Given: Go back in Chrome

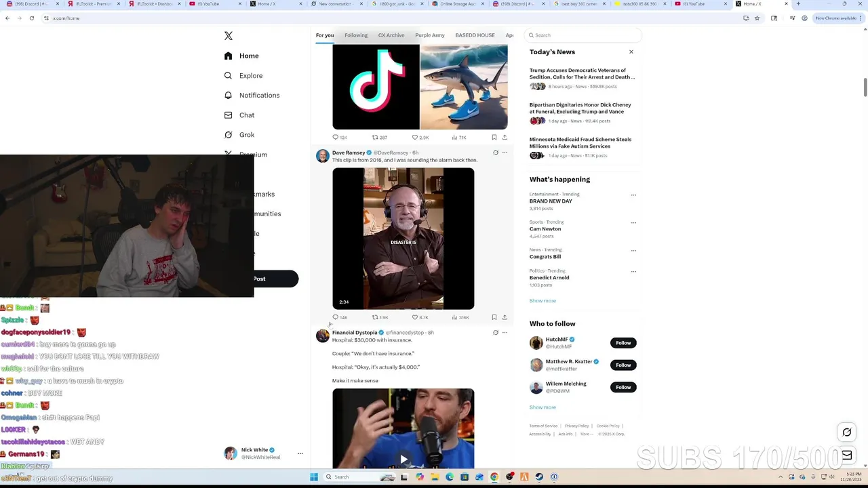Looking at the screenshot, I should pos(7,18).
